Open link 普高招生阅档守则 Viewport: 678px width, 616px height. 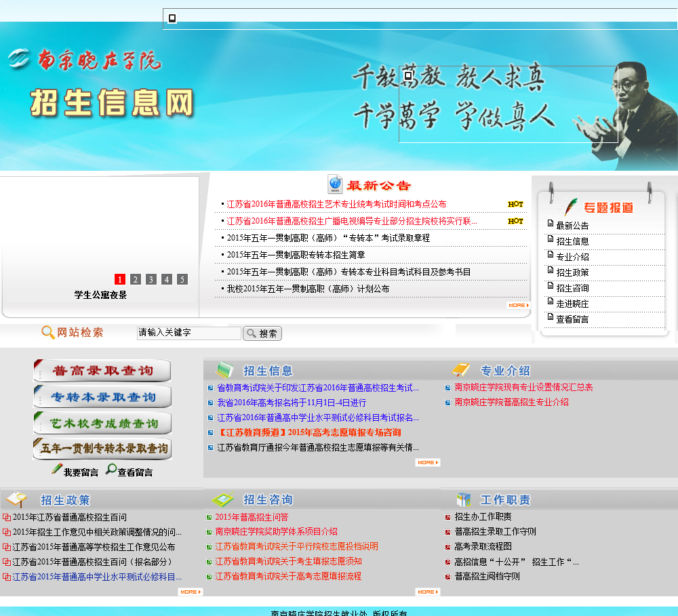tap(487, 576)
